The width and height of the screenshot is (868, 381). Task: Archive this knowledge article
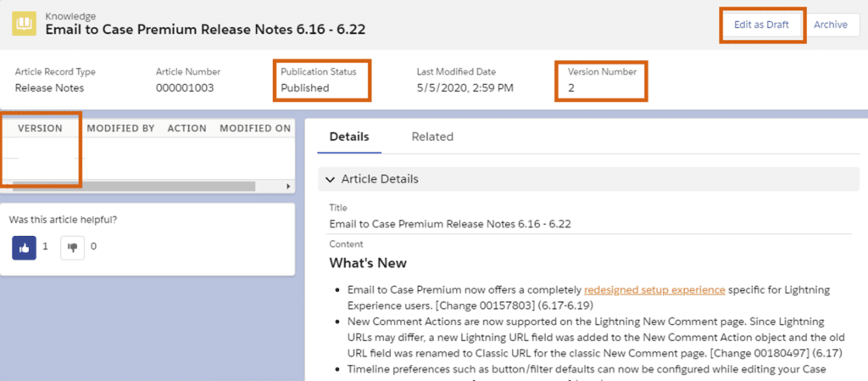(830, 25)
